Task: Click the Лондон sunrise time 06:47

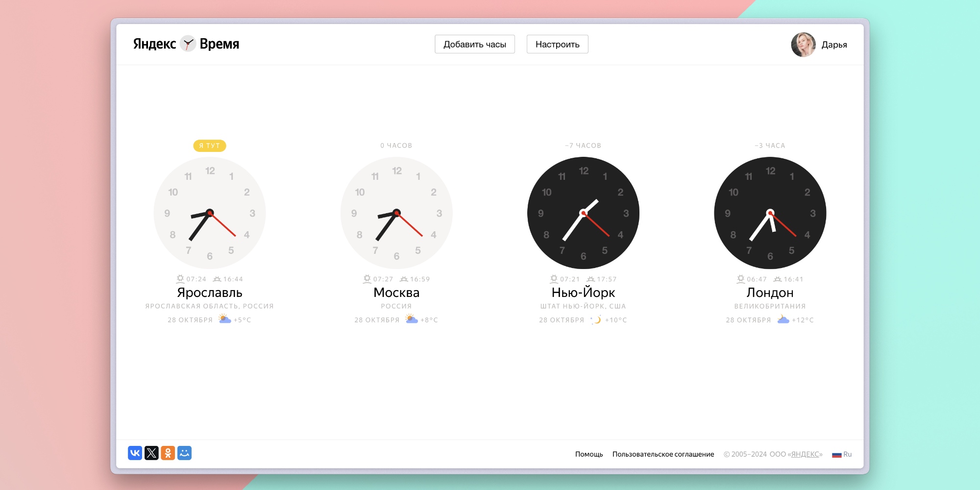Action: [757, 279]
